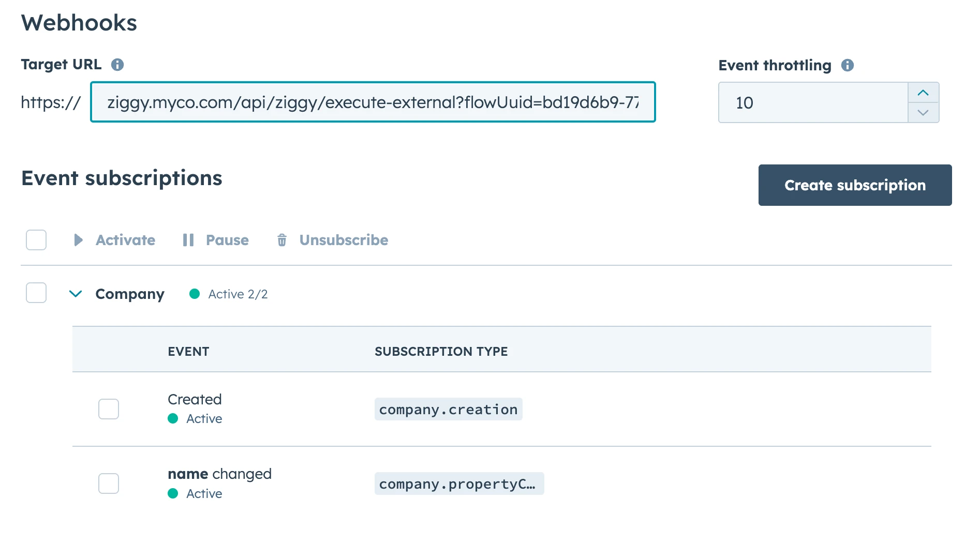Click the Activate text label

pos(125,240)
